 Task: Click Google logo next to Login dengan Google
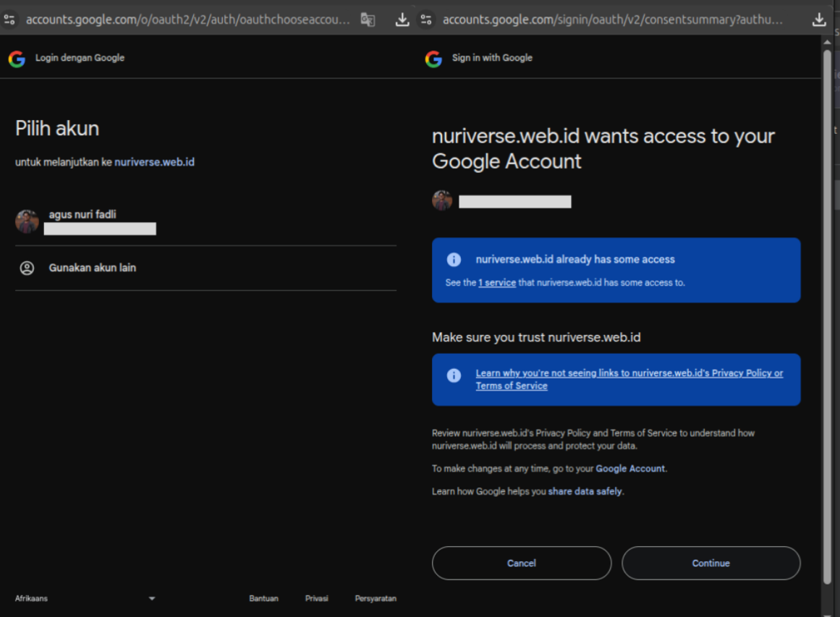pyautogui.click(x=17, y=59)
